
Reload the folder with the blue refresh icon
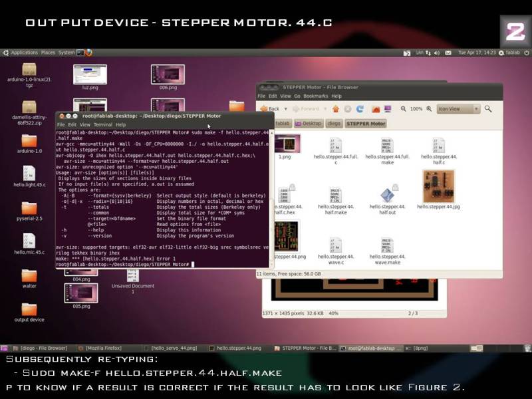360,109
